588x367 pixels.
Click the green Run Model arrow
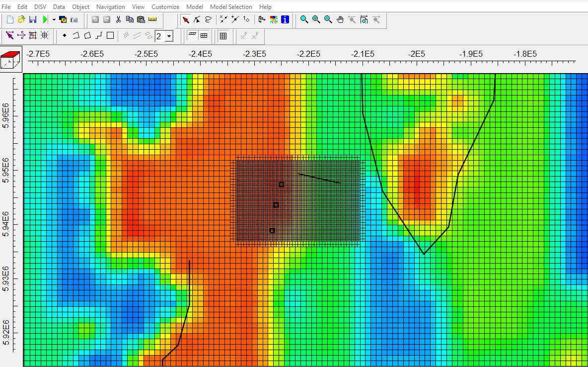point(45,19)
